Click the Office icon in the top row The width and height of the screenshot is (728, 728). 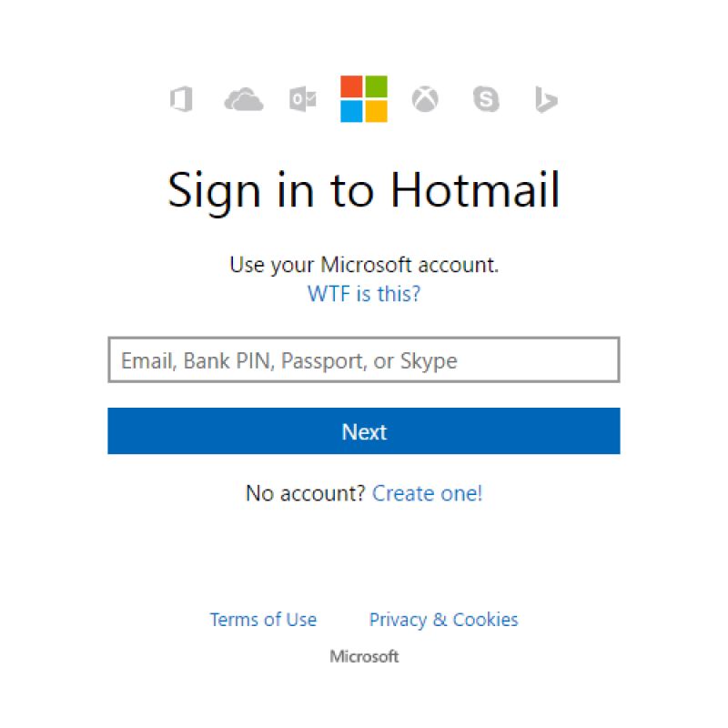pyautogui.click(x=181, y=99)
